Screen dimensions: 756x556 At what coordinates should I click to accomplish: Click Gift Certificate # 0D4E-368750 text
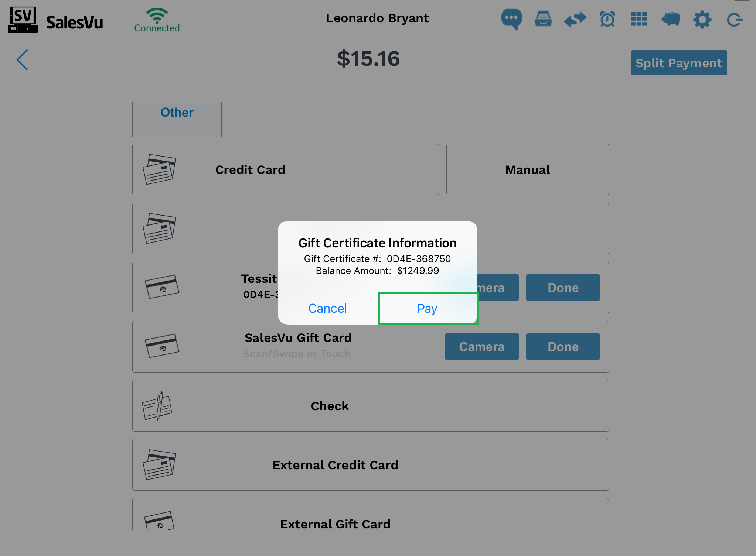click(x=377, y=259)
